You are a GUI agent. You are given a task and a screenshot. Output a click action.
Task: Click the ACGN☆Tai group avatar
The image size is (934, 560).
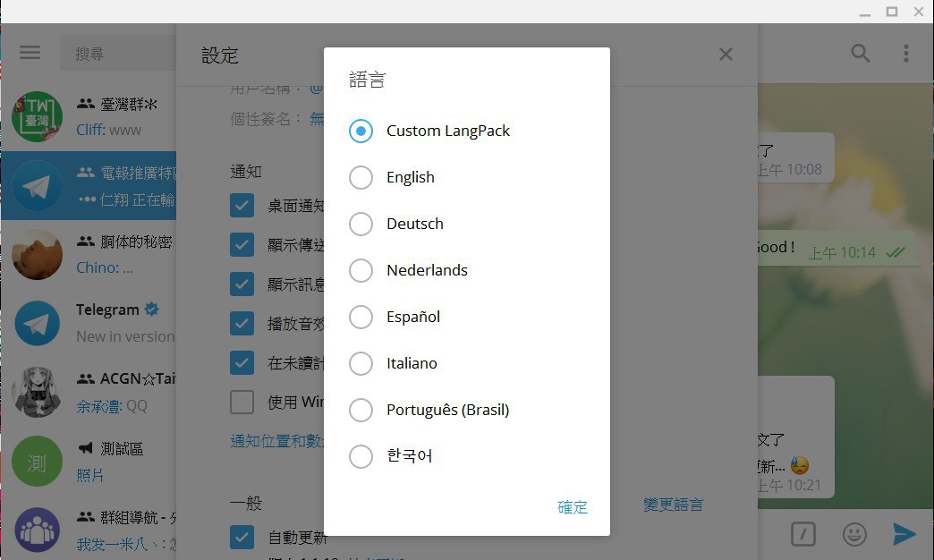[37, 392]
